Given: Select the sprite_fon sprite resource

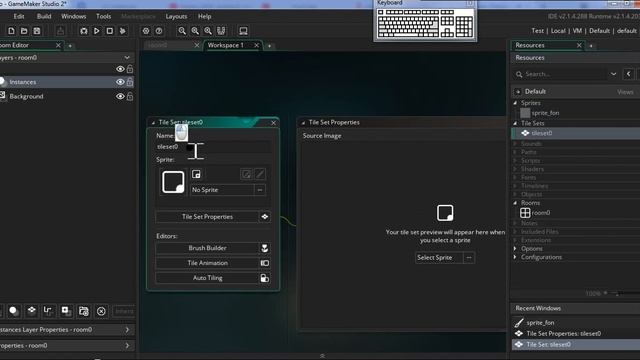Looking at the screenshot, I should (545, 113).
